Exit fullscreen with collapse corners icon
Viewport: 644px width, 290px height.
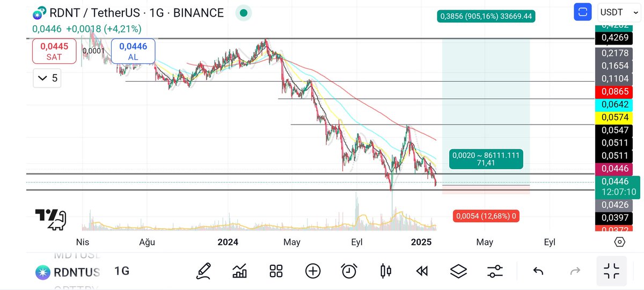click(x=611, y=271)
